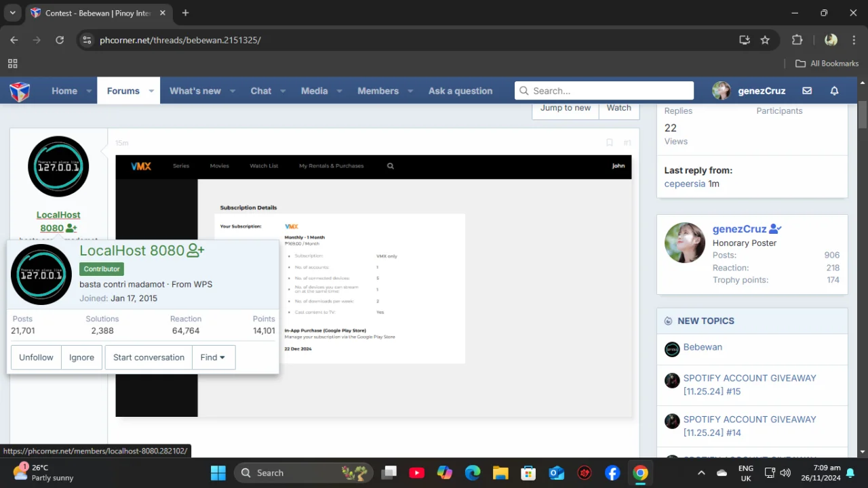Open Microsoft Store from the taskbar
Screen dimensions: 868x488
point(528,473)
